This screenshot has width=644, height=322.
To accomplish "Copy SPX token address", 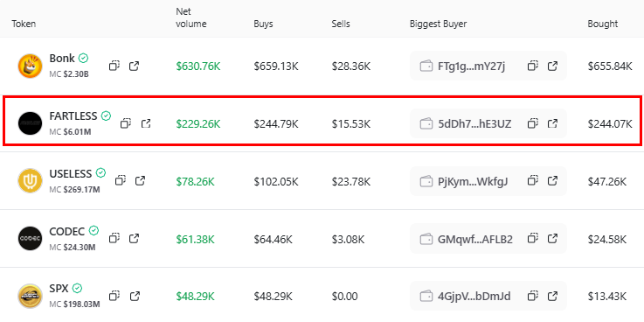I will coord(114,296).
